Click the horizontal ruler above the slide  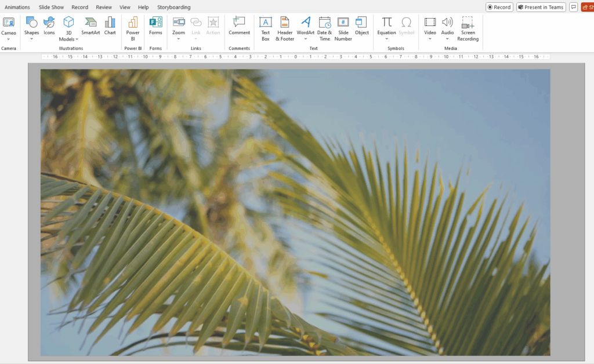pyautogui.click(x=295, y=57)
